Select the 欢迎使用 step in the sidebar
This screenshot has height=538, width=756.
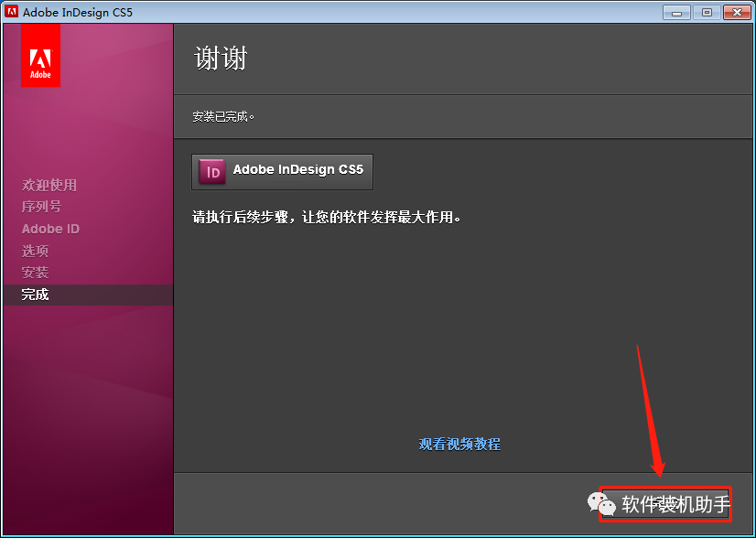point(49,185)
